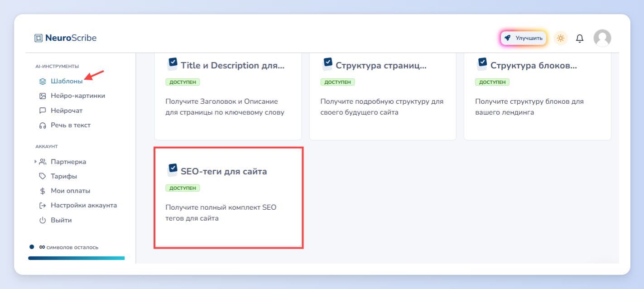
Task: Open the Структура блоков template card
Action: coord(538,96)
